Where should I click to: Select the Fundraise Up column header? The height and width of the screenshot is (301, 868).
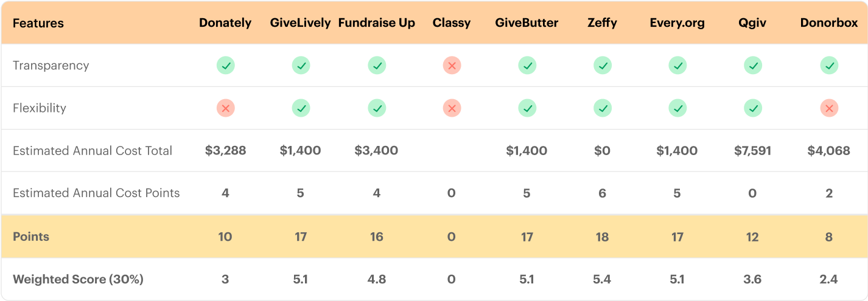[377, 23]
